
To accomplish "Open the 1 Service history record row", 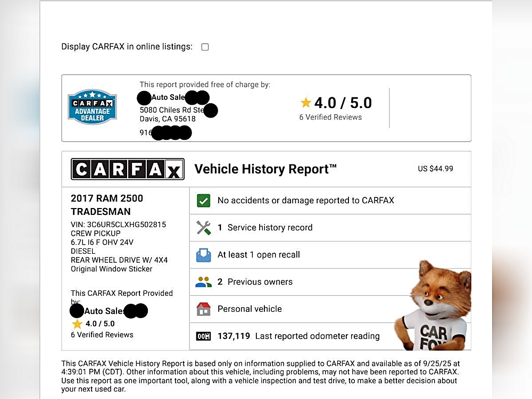I will tap(270, 228).
